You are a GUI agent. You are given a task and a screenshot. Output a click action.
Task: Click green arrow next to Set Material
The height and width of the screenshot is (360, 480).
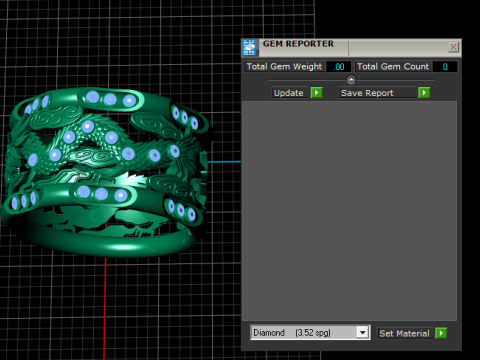tap(441, 333)
